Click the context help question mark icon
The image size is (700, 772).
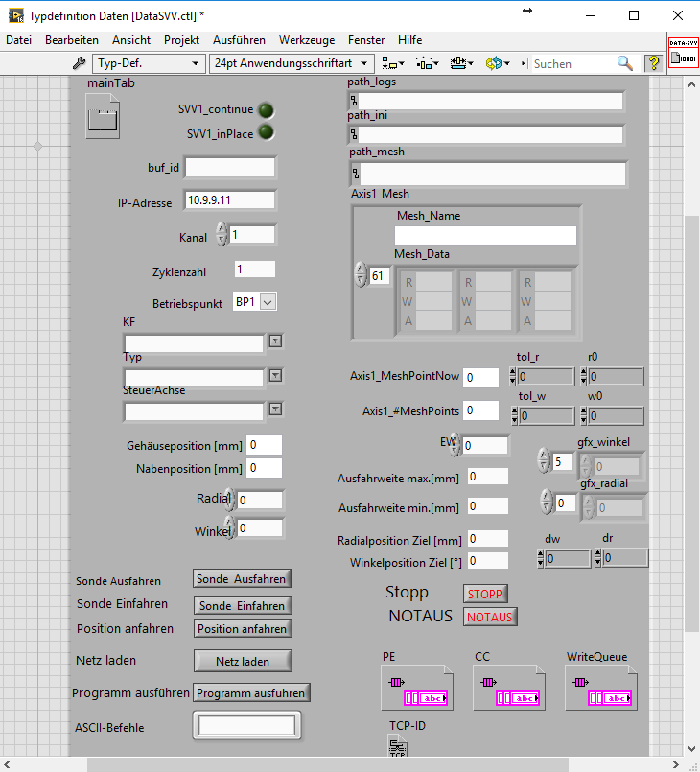pos(654,63)
